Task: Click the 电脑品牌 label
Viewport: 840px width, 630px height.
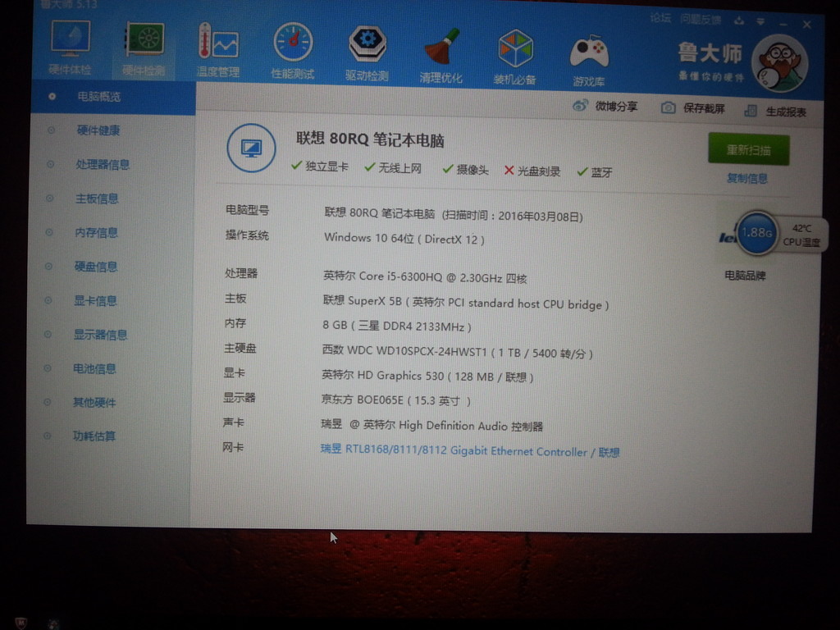Action: pos(745,276)
